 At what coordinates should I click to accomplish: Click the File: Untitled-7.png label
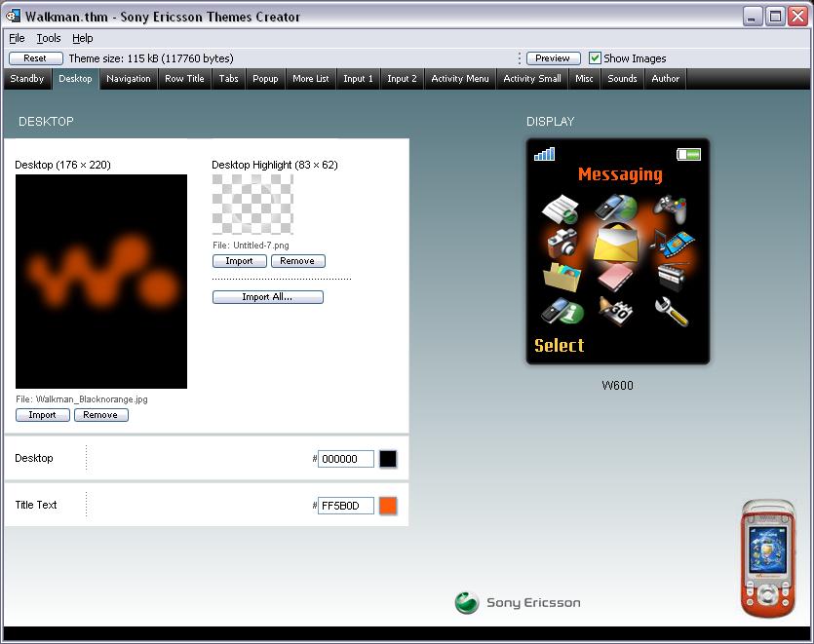click(x=251, y=245)
